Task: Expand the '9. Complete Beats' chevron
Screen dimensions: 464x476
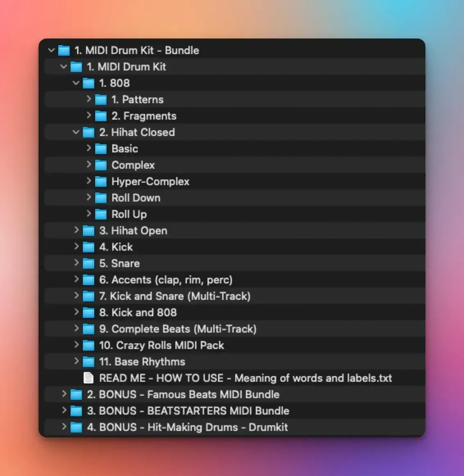Action: pyautogui.click(x=77, y=328)
